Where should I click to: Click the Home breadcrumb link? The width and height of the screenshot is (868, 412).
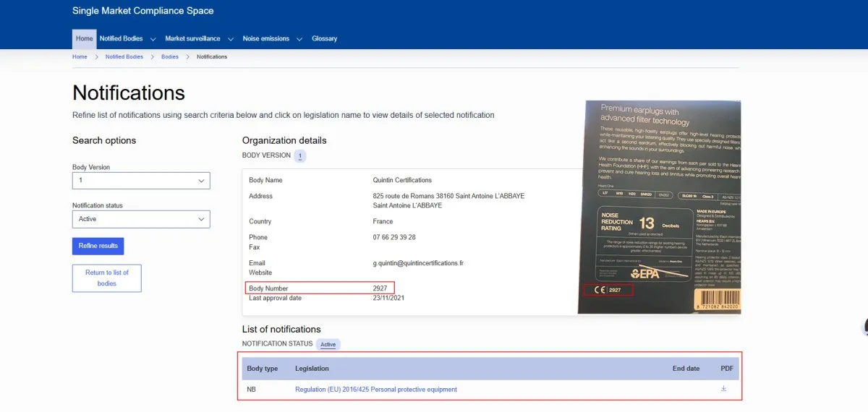coord(80,56)
